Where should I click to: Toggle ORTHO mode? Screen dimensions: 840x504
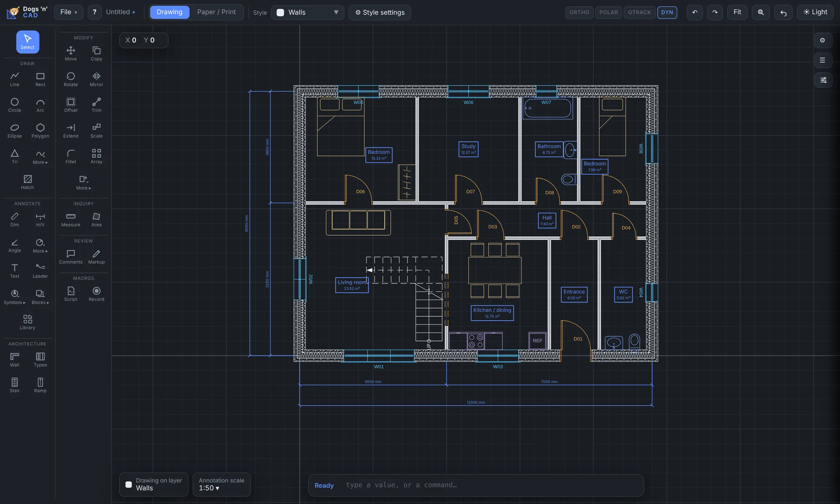(579, 12)
